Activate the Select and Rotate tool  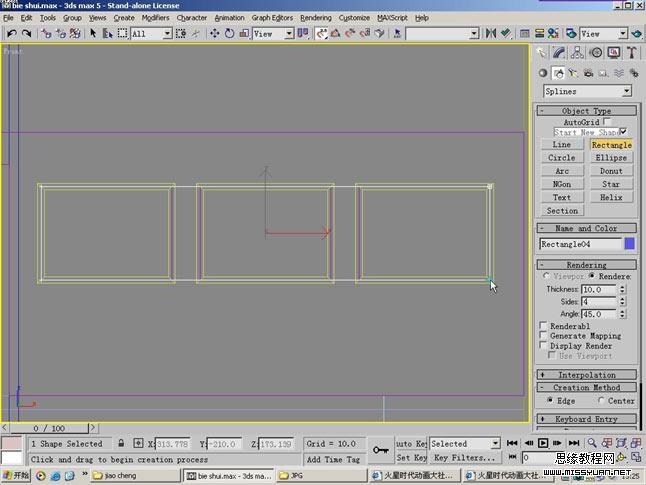coord(229,33)
